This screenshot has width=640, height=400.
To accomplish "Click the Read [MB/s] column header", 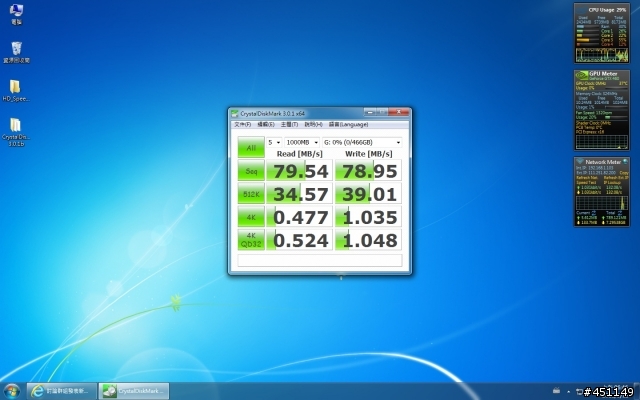I will tap(300, 154).
